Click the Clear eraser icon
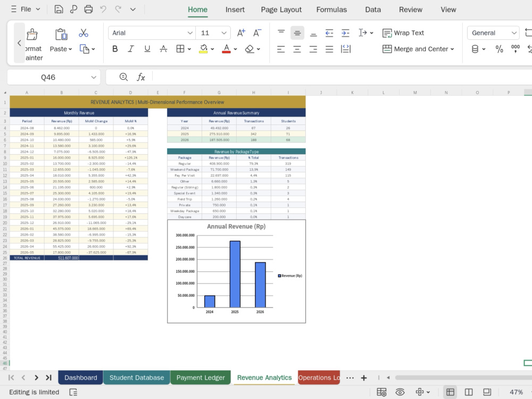The height and width of the screenshot is (399, 532). click(x=250, y=49)
